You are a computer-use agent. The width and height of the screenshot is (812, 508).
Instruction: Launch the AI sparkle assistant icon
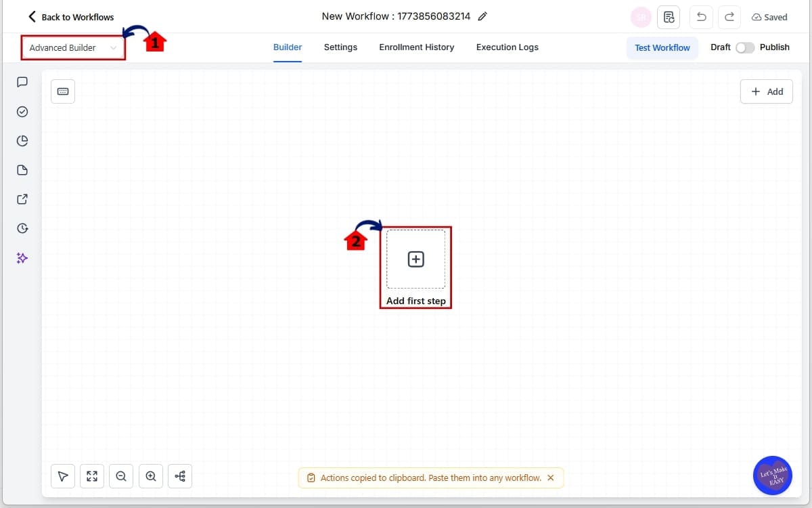(22, 258)
